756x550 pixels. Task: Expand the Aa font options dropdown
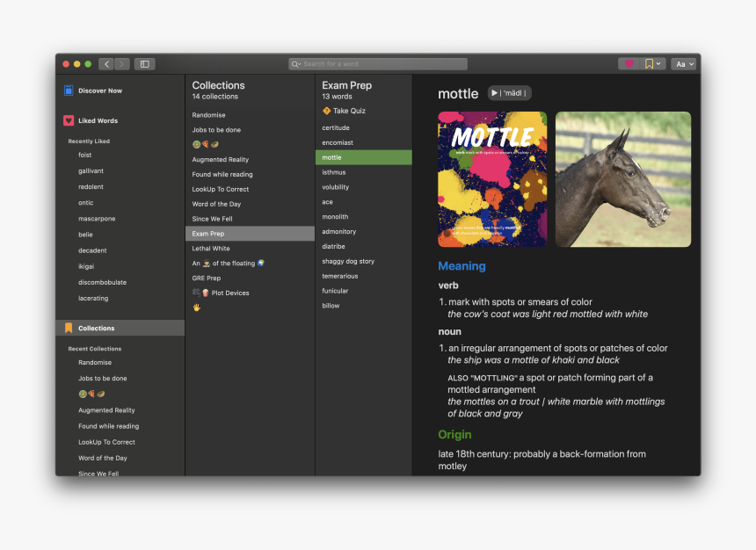(692, 63)
